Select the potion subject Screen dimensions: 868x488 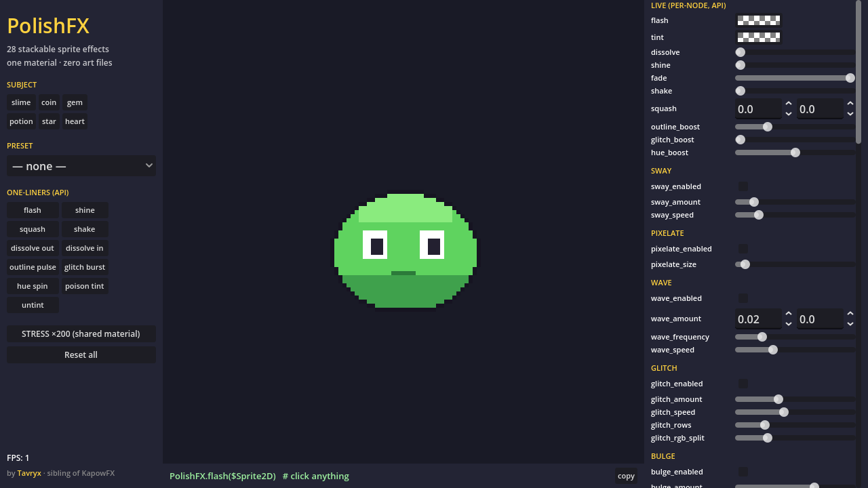(x=21, y=121)
